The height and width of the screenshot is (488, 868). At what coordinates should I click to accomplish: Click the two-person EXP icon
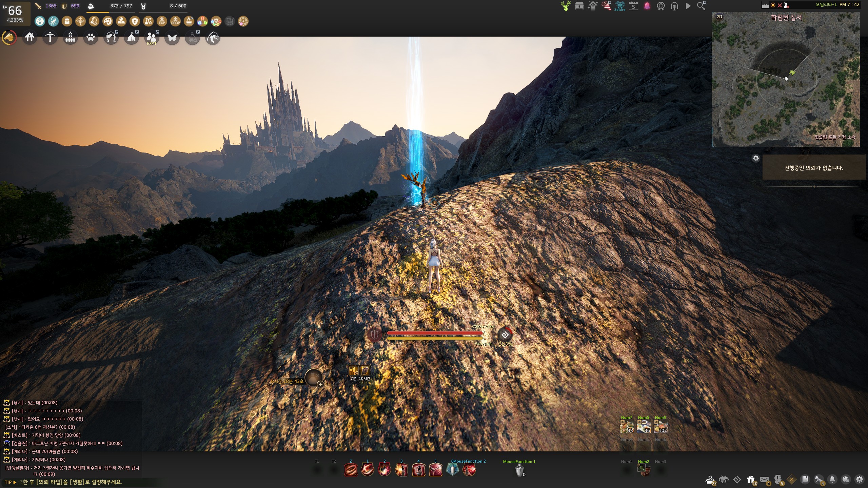point(152,37)
